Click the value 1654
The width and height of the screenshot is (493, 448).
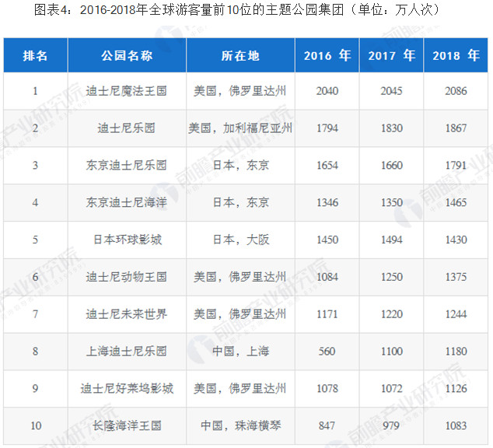click(327, 166)
